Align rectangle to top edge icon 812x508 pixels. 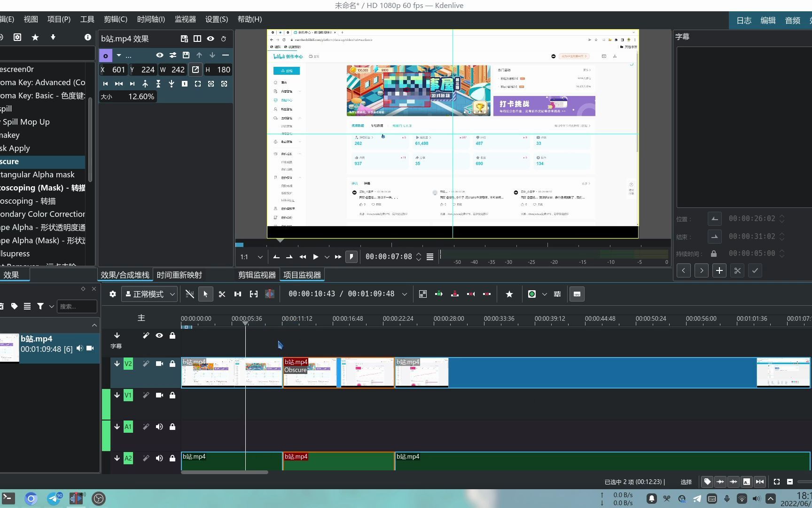coord(145,84)
